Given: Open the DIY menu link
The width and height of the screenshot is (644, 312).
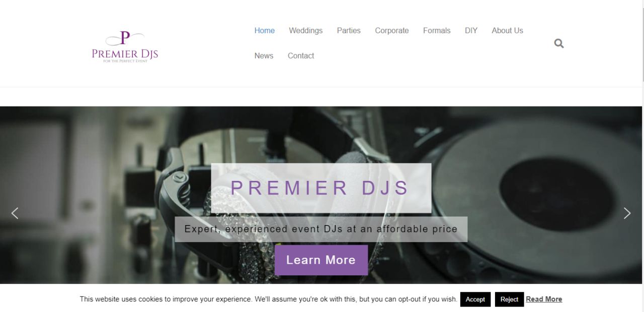Looking at the screenshot, I should point(471,31).
